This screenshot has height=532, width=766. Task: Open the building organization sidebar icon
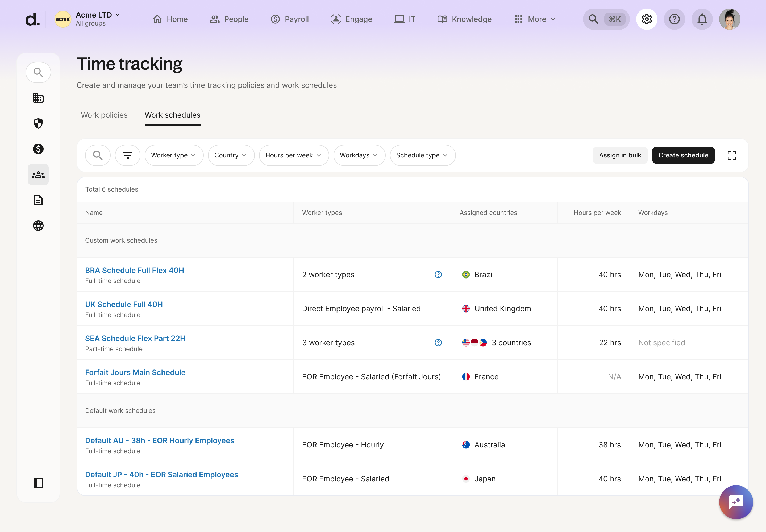pos(38,98)
